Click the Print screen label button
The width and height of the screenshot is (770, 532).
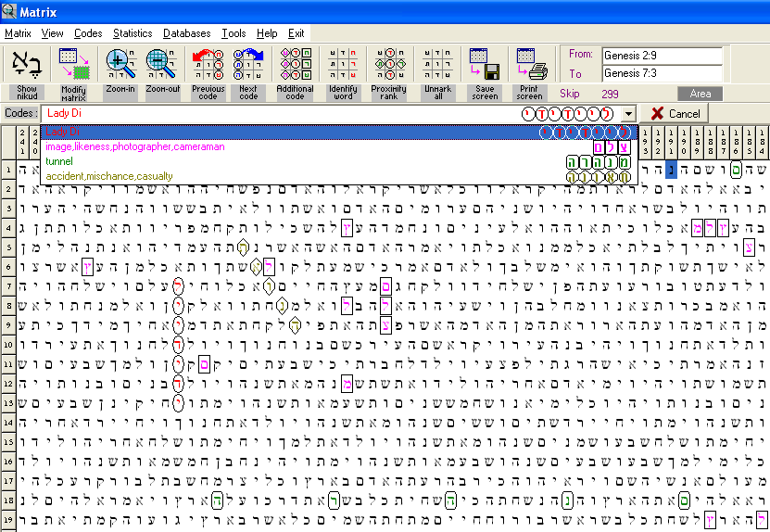coord(529,93)
